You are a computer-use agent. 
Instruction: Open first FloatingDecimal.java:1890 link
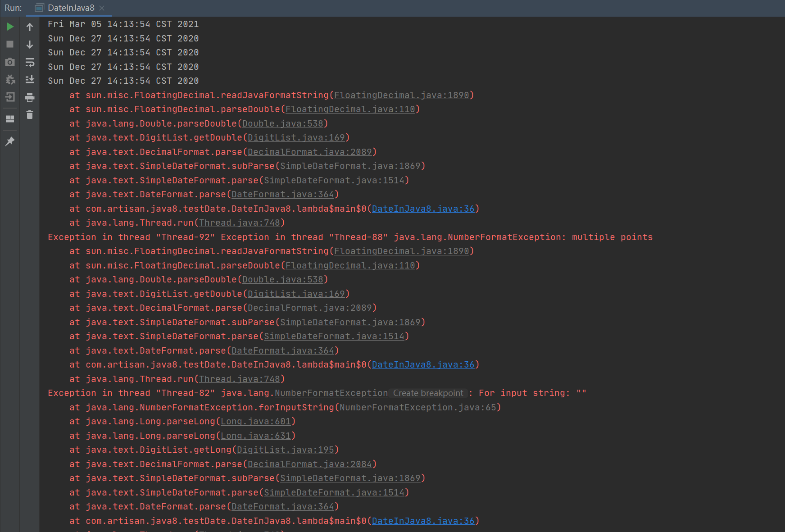(x=401, y=95)
